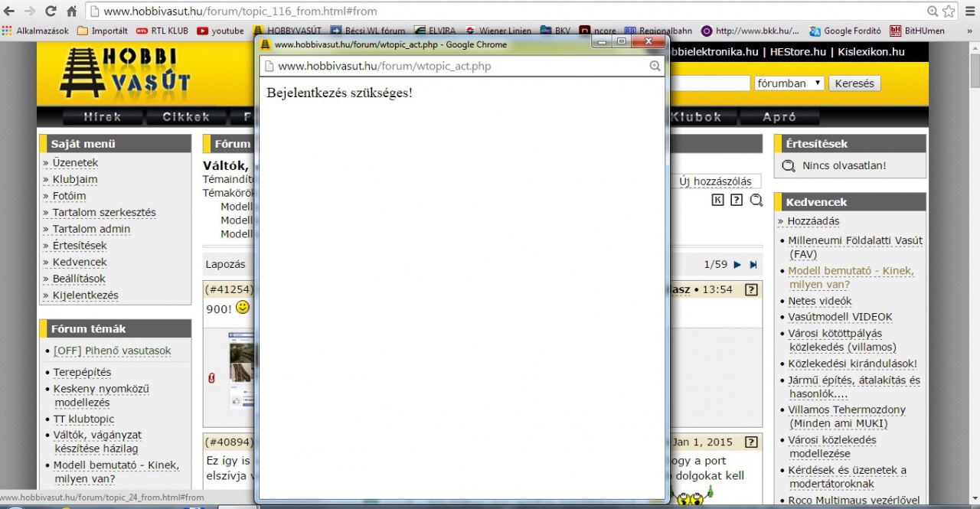Click the question mark icon on the 13:54 post

click(751, 290)
